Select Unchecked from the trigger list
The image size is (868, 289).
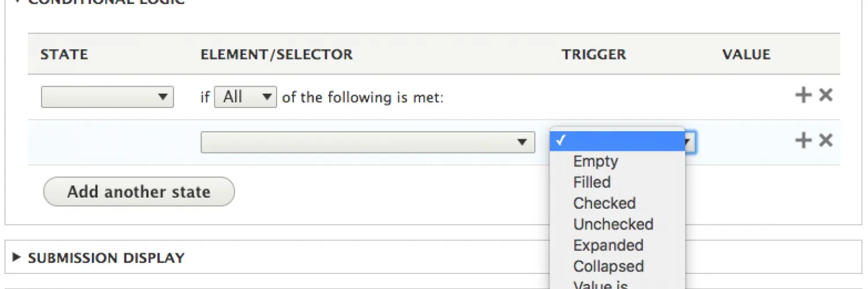pyautogui.click(x=613, y=224)
